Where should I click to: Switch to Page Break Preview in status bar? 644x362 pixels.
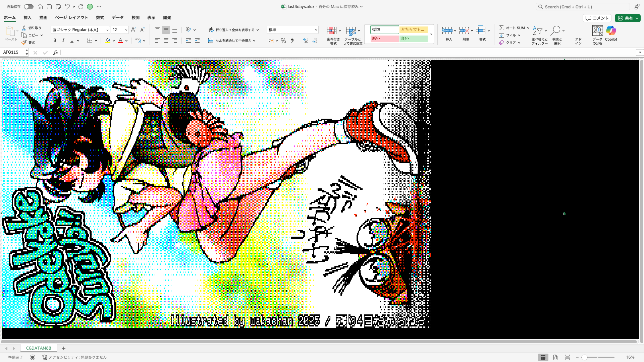(x=568, y=357)
